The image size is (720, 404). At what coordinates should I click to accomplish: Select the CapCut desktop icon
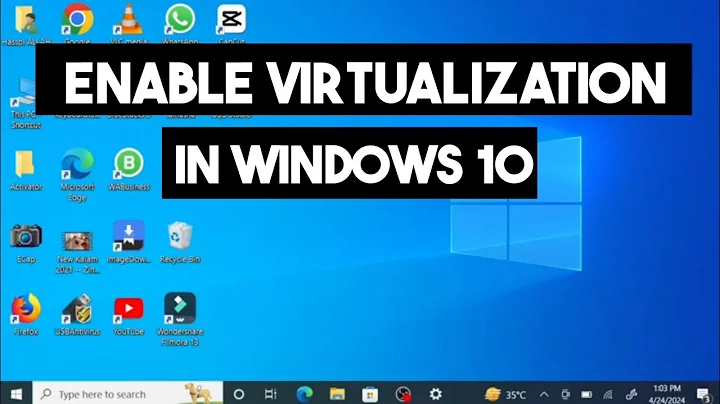(x=231, y=20)
